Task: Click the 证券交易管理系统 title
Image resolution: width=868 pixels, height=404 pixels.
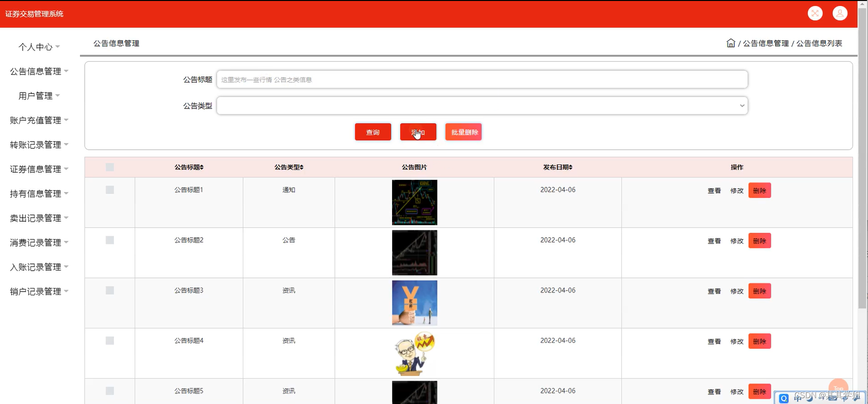Action: coord(34,14)
